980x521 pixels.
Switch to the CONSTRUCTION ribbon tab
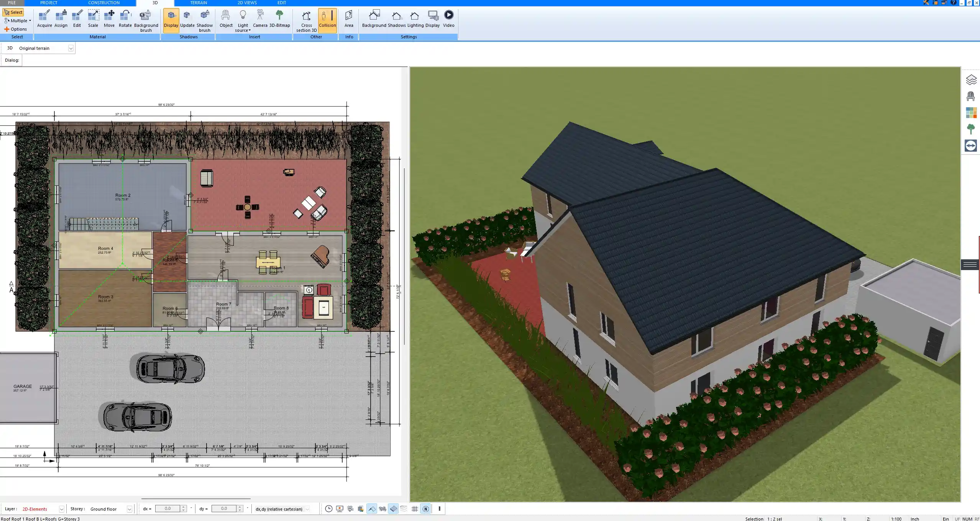(104, 3)
